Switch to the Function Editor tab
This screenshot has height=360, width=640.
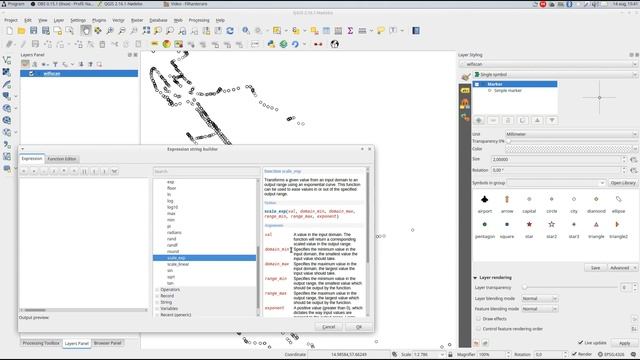[62, 159]
